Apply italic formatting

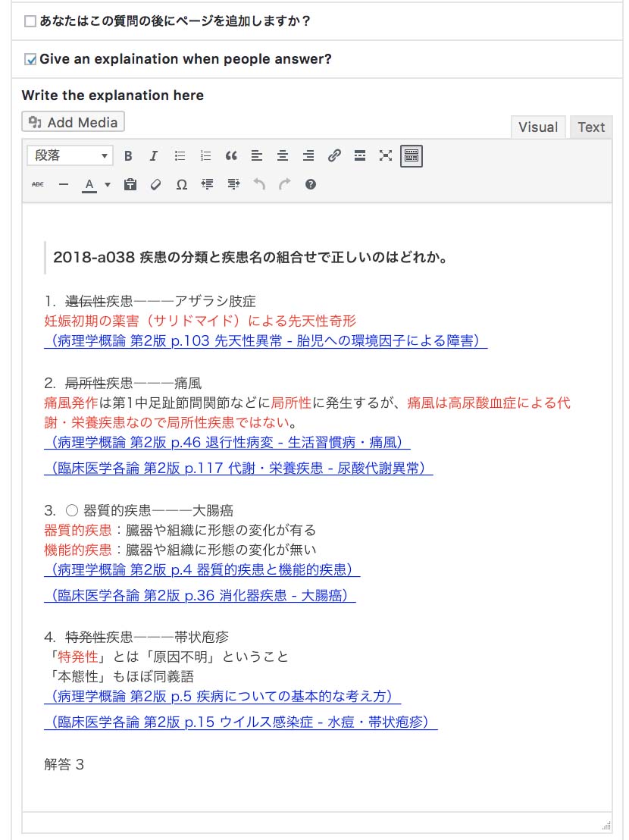point(153,156)
